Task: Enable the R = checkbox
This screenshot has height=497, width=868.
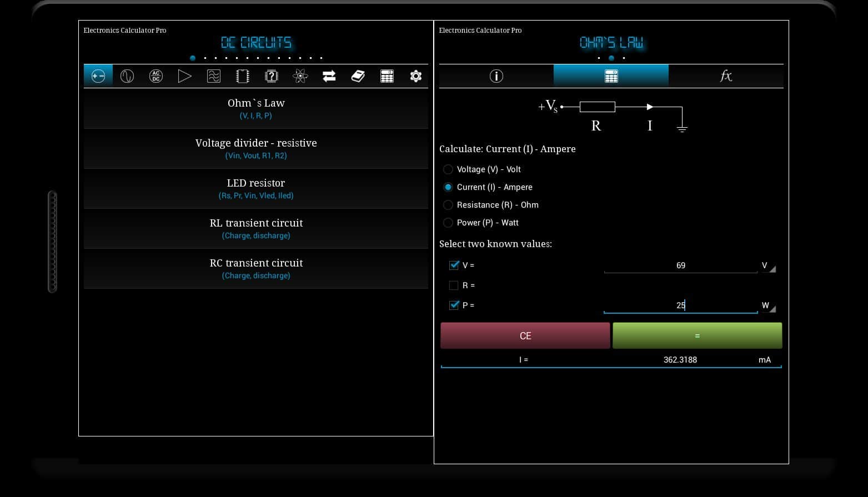Action: coord(454,285)
